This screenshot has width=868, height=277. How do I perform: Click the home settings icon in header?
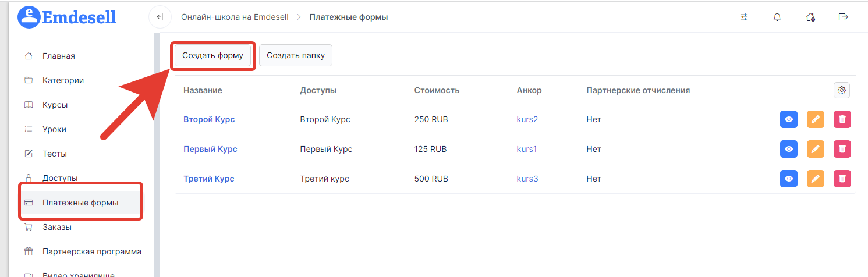pos(810,17)
